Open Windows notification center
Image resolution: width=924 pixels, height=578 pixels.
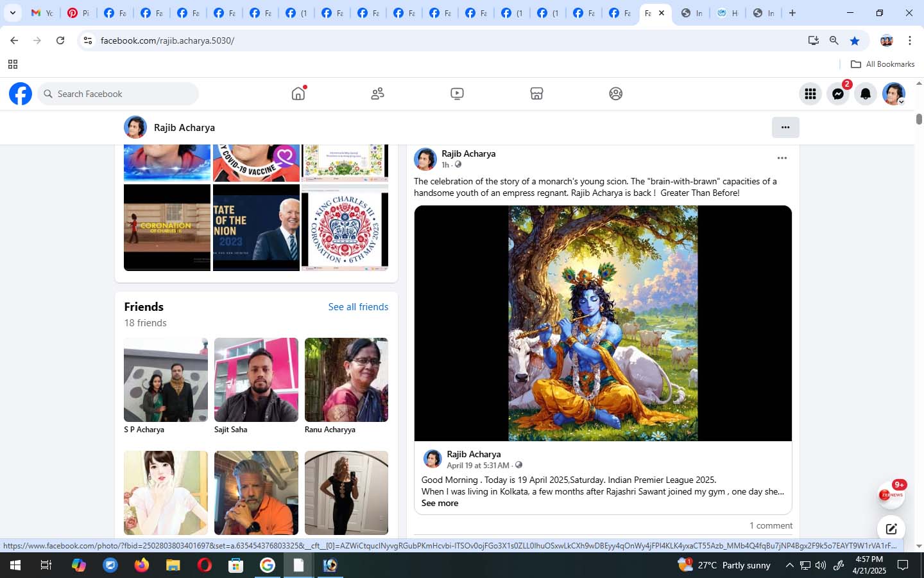903,565
